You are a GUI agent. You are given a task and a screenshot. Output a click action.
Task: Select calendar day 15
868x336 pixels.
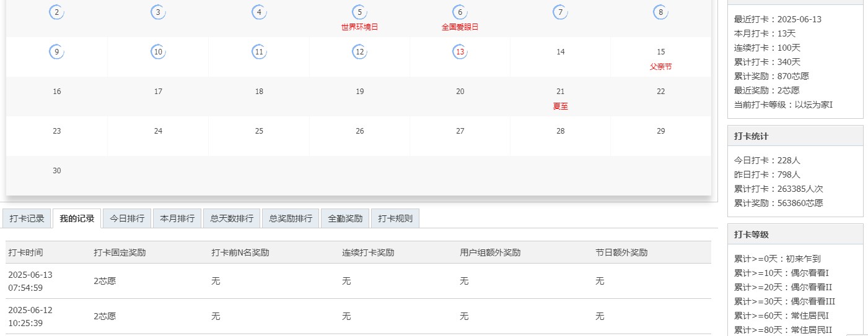click(x=661, y=52)
